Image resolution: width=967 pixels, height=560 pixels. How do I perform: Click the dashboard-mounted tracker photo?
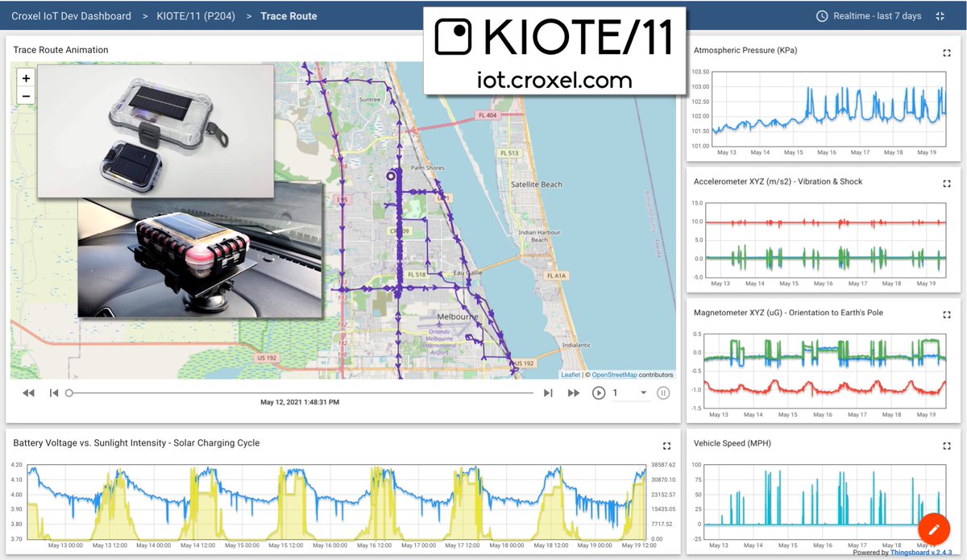(200, 250)
